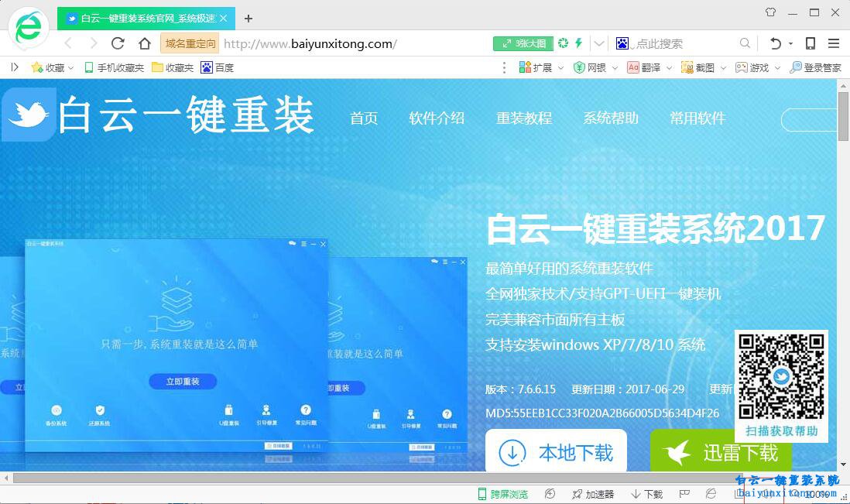Toggle the lightning speed mode

(x=579, y=43)
